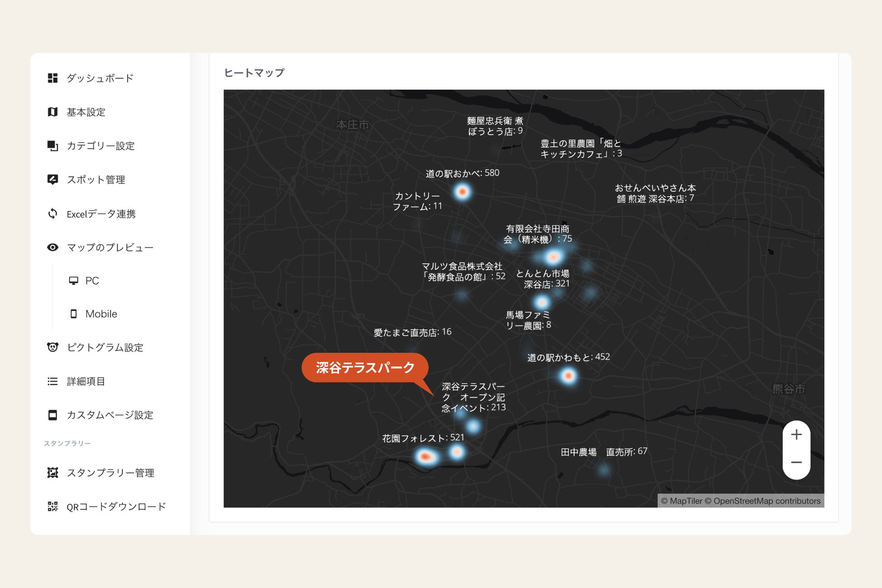The height and width of the screenshot is (588, 882).
Task: Zoom in with the plus button
Action: point(796,435)
